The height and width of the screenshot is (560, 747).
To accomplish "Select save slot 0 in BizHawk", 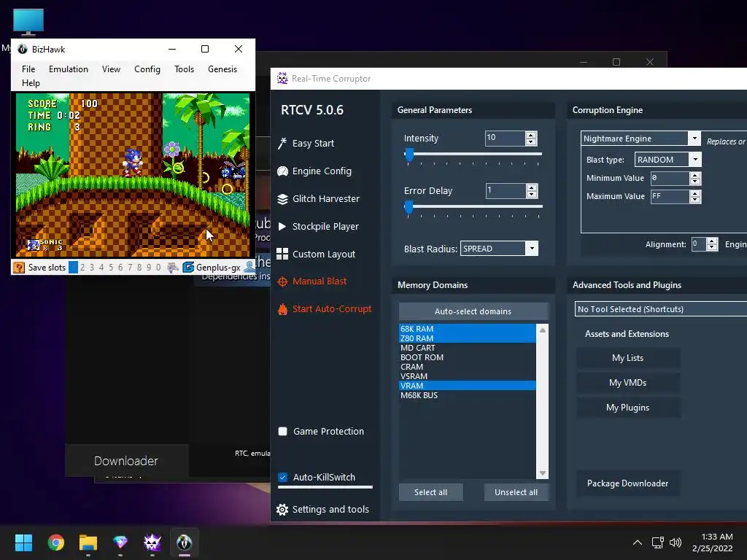I will tap(158, 268).
